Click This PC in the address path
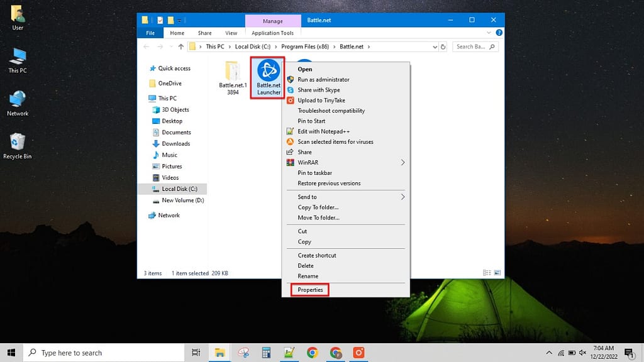The image size is (644, 362). (x=215, y=47)
